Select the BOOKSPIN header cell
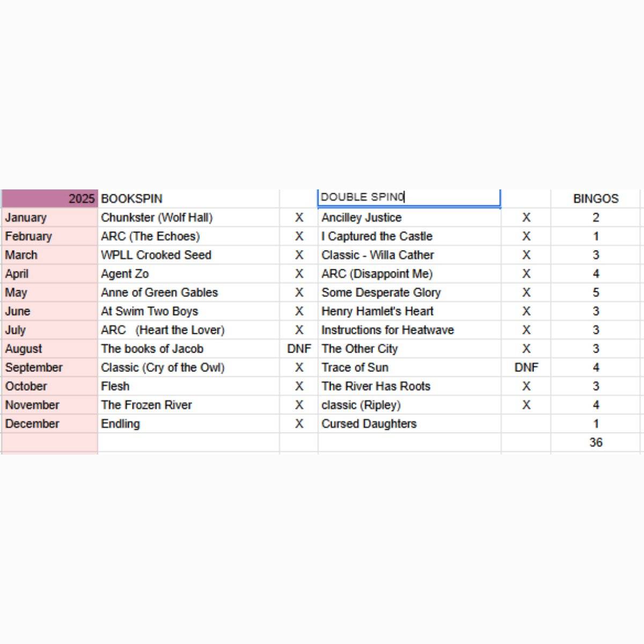This screenshot has width=644, height=644. coord(188,199)
